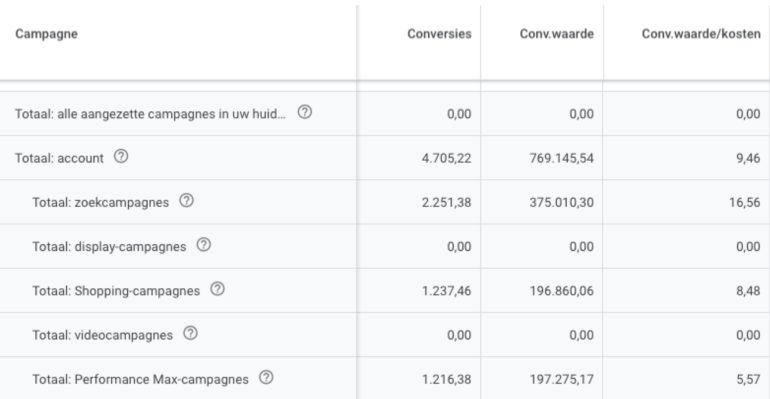Select the Totaal: Shopping-campagnes row label

(x=116, y=291)
